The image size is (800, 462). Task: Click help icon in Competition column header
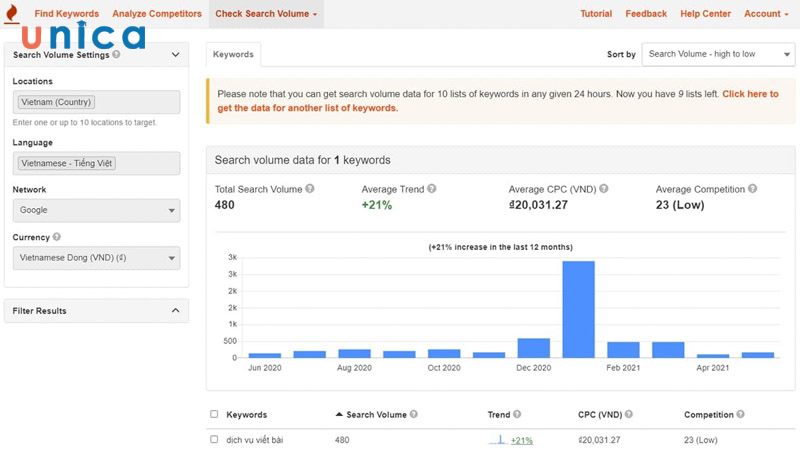tap(742, 415)
